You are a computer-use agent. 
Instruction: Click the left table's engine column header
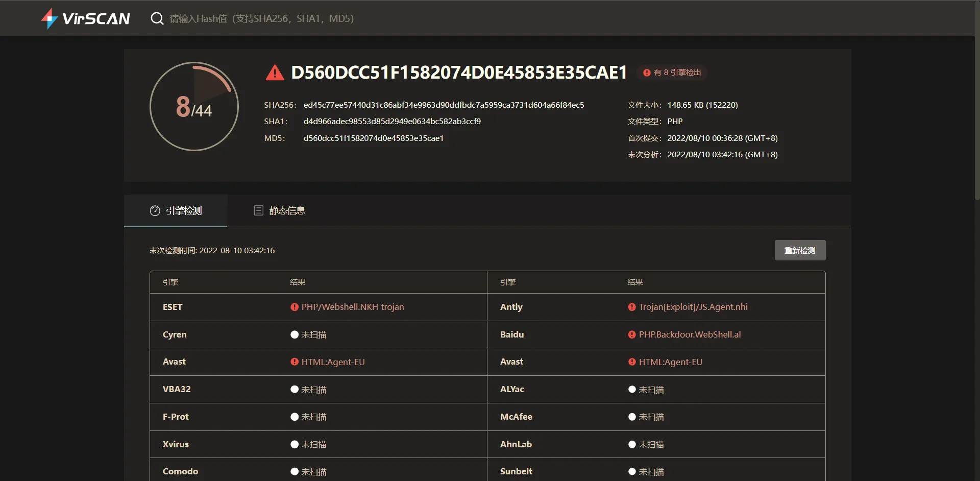[170, 282]
